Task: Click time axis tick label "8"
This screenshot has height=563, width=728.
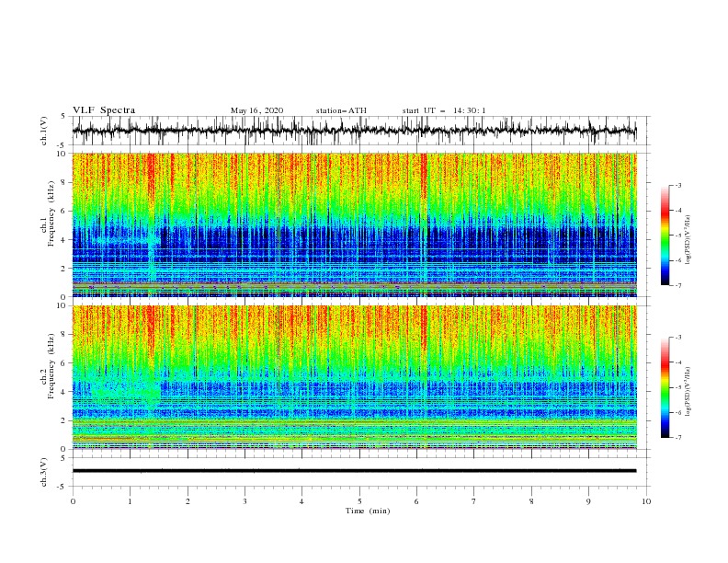Action: coord(531,501)
